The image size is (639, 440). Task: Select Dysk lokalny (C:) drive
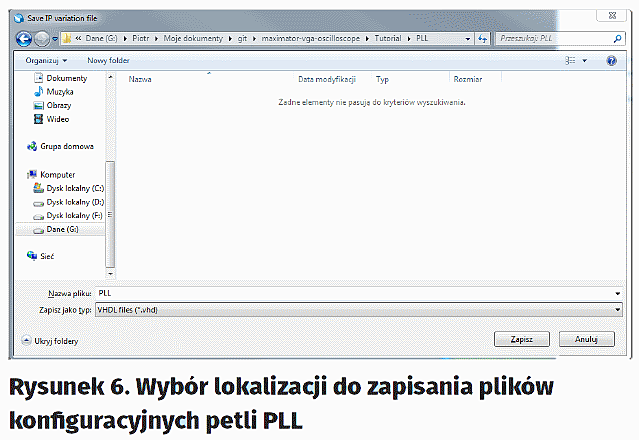point(74,188)
